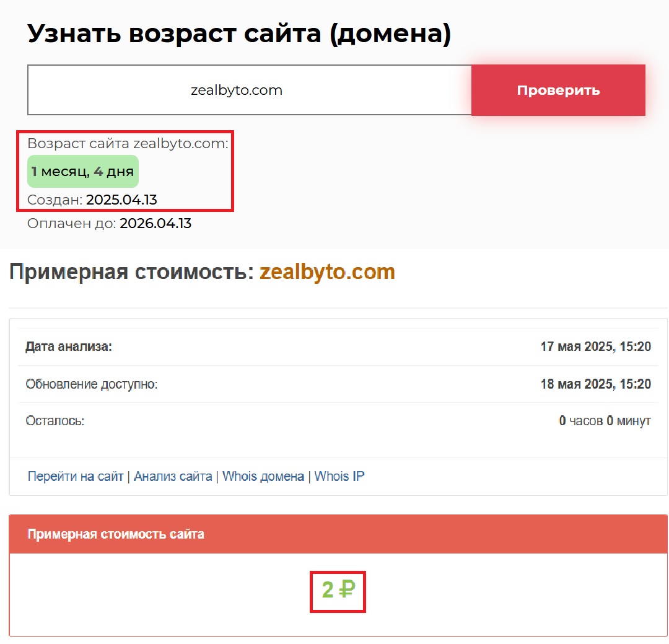Select the 17 мая 2025, 15:20 value
The height and width of the screenshot is (644, 669).
tap(595, 347)
